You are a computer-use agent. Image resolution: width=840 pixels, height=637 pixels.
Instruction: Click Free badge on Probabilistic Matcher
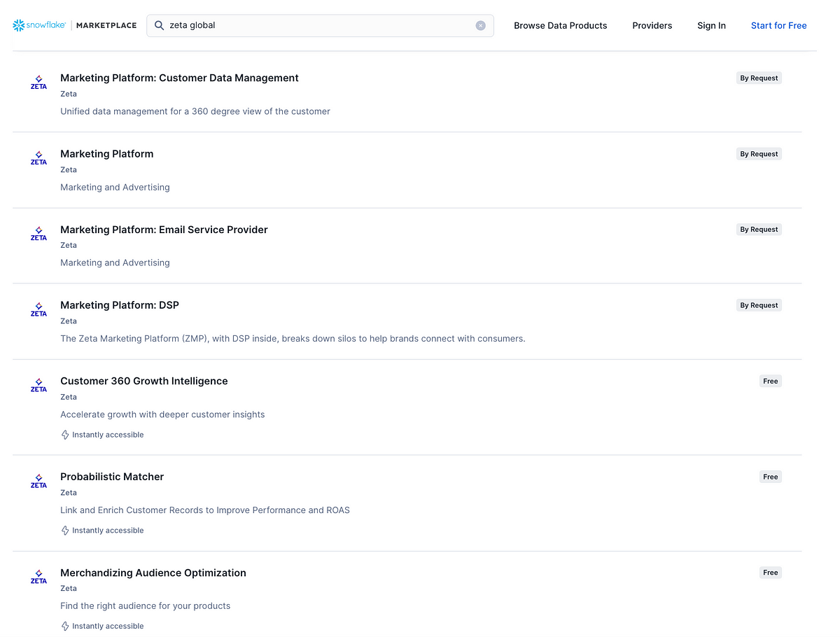(x=771, y=477)
